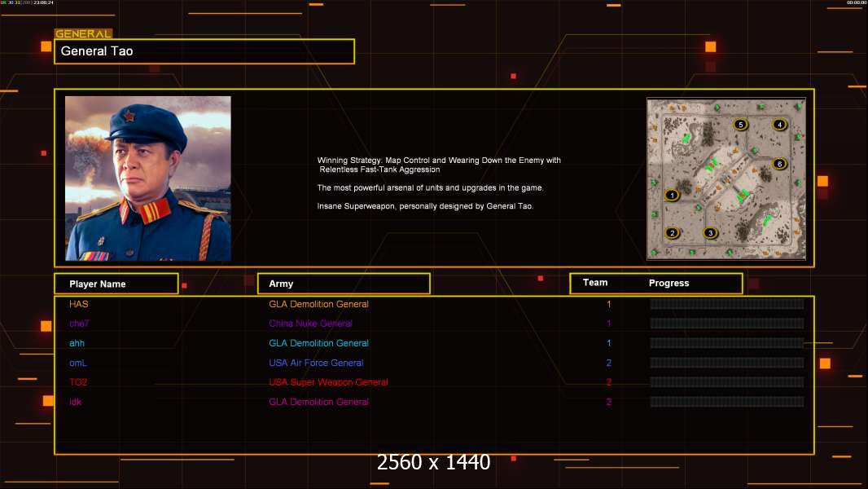Click ahh's GLA Demolition General army

pyautogui.click(x=319, y=343)
